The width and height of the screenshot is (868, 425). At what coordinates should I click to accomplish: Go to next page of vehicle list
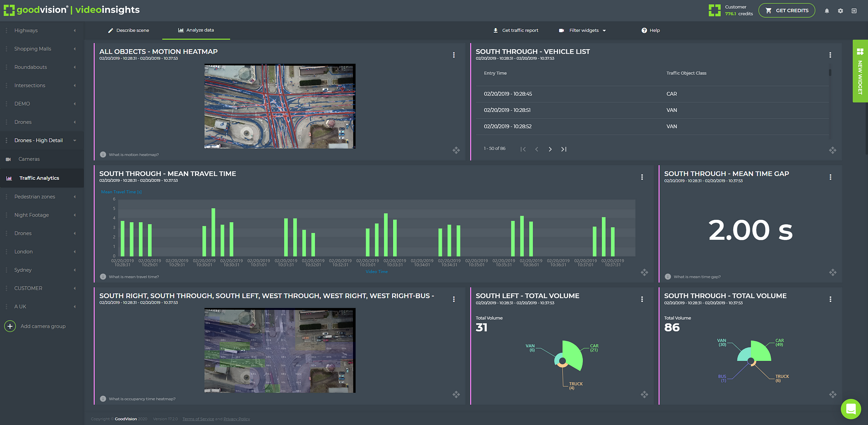(x=550, y=149)
